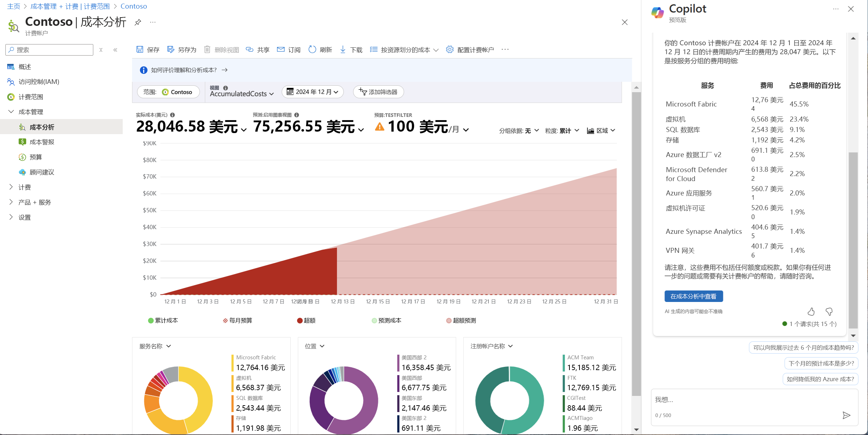Click 在成本分析中查看 button in Copilot

(693, 296)
